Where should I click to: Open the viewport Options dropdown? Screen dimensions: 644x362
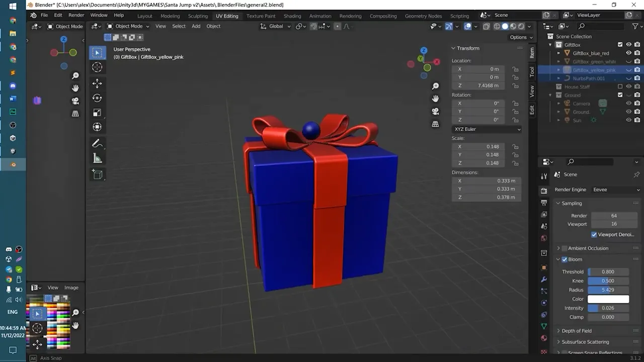(x=521, y=37)
